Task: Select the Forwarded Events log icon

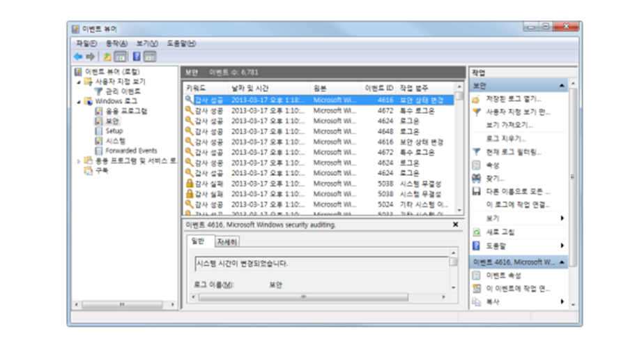Action: point(98,151)
